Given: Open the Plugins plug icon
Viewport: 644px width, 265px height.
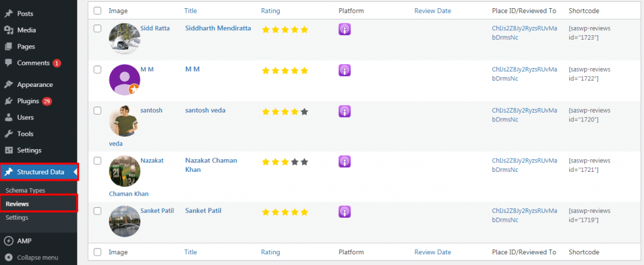Looking at the screenshot, I should coord(8,101).
